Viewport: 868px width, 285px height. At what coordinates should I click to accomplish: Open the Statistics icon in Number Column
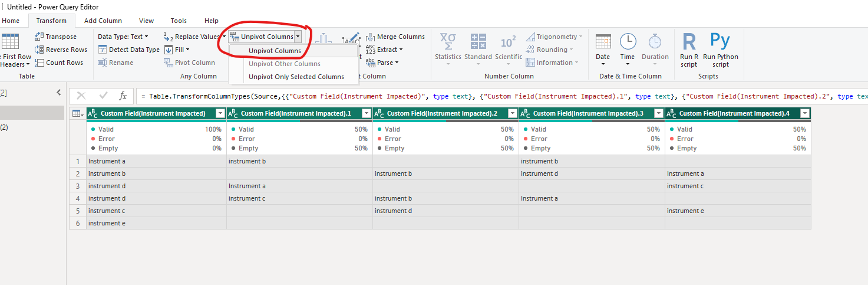tap(448, 41)
